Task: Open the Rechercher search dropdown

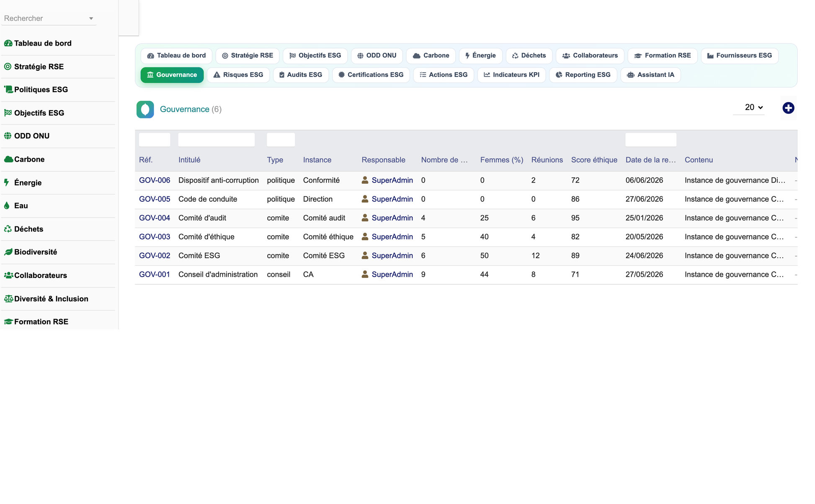Action: [49, 18]
